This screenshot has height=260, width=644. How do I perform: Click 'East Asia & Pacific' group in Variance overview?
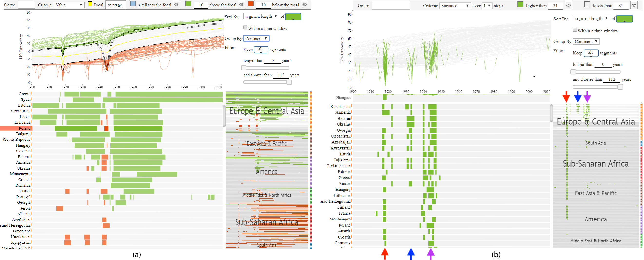click(x=596, y=193)
